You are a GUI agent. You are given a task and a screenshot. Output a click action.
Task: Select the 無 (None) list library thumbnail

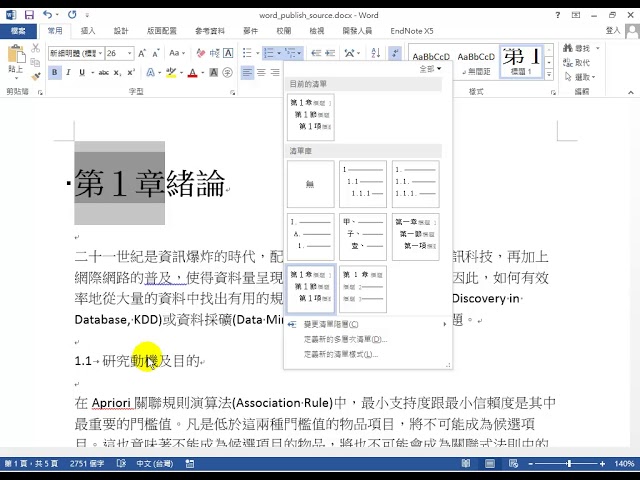(311, 184)
